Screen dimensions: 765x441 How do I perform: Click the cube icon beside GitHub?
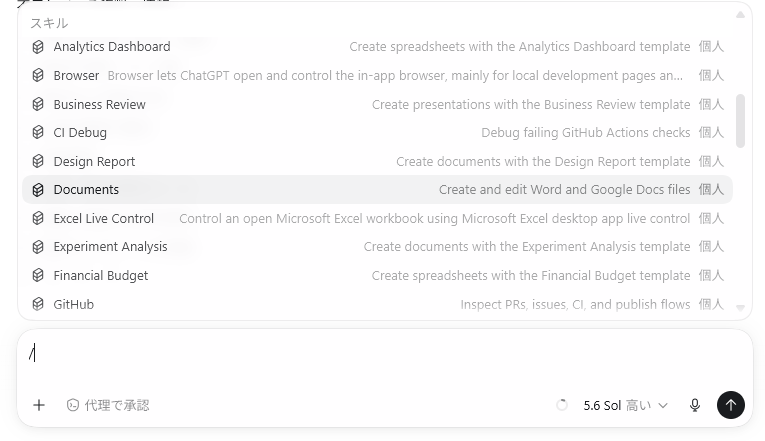point(38,304)
